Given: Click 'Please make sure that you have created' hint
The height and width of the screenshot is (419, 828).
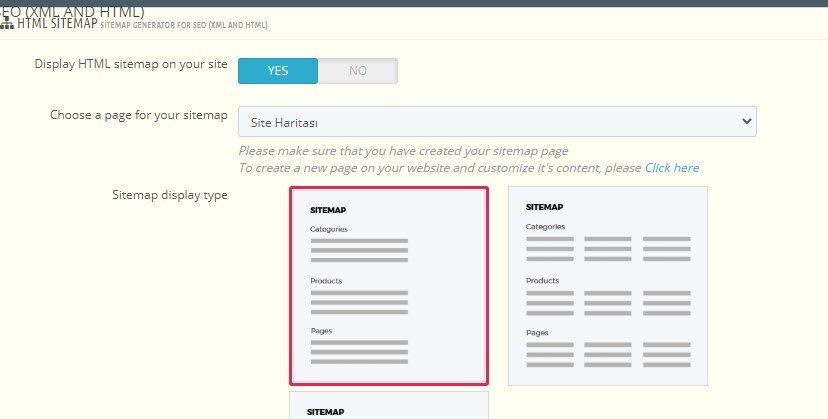Looking at the screenshot, I should [x=403, y=151].
